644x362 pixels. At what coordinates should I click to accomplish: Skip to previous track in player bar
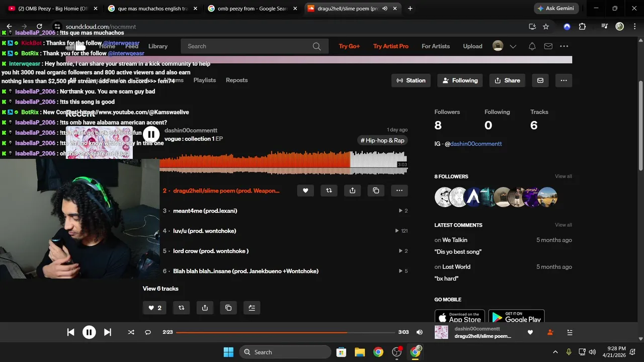point(71,332)
